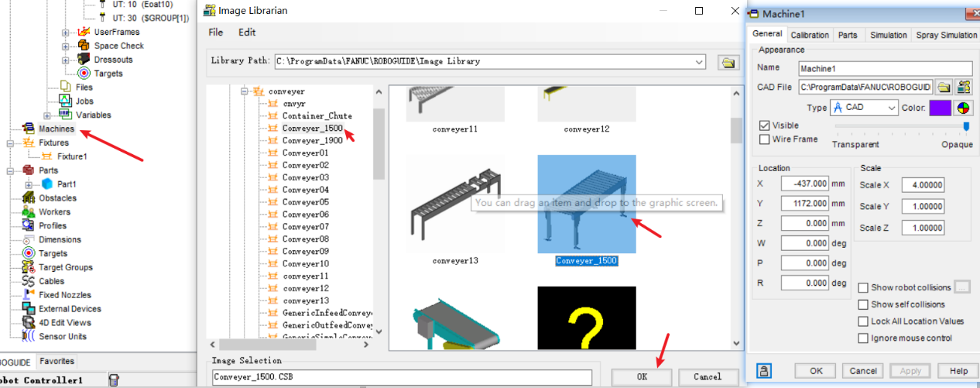The image size is (980, 388).
Task: Click the Sensor Units node icon
Action: click(29, 337)
